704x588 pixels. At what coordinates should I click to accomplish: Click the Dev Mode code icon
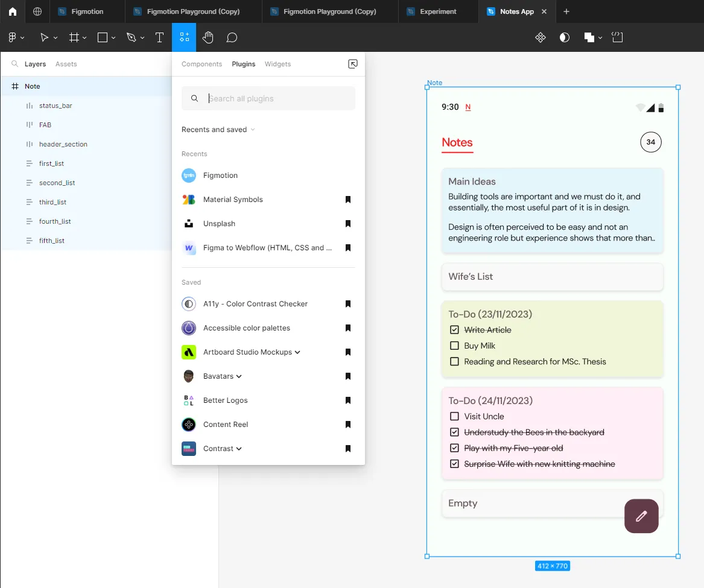pos(617,37)
